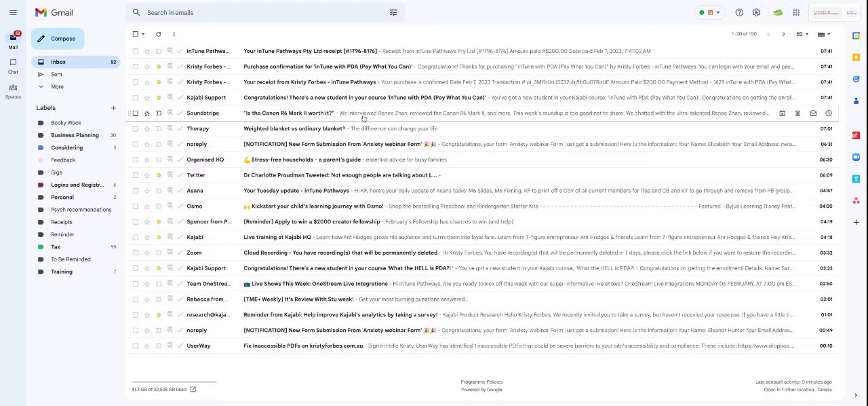Open the Programme Policies link

[481, 382]
